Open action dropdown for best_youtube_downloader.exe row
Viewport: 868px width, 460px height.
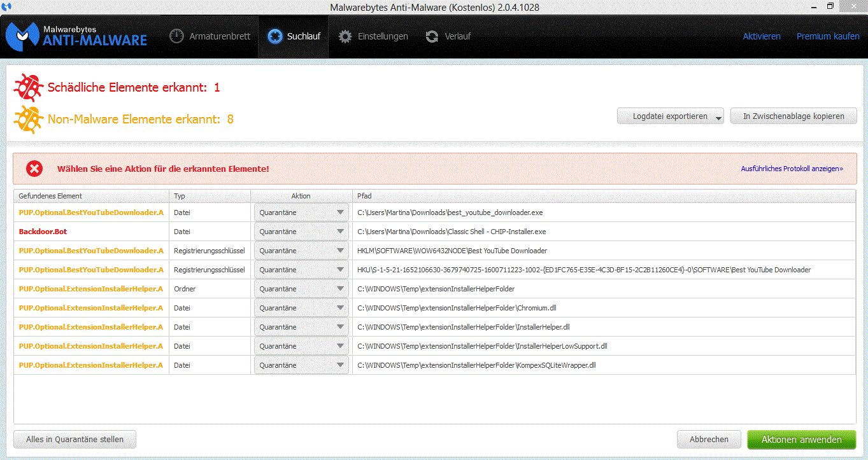340,213
